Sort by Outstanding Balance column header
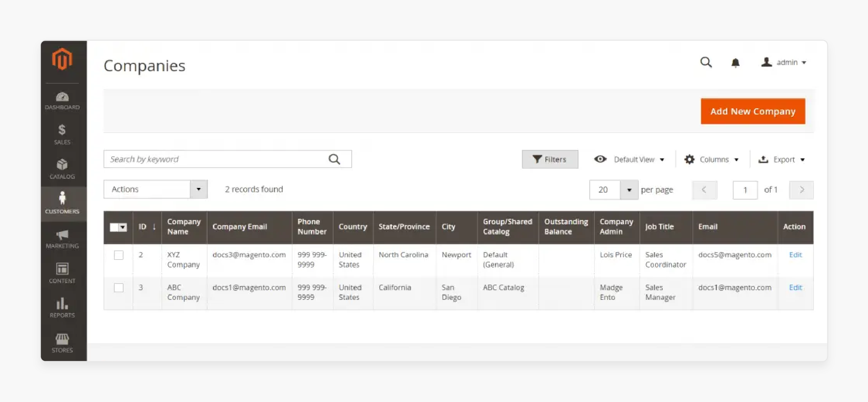 566,227
